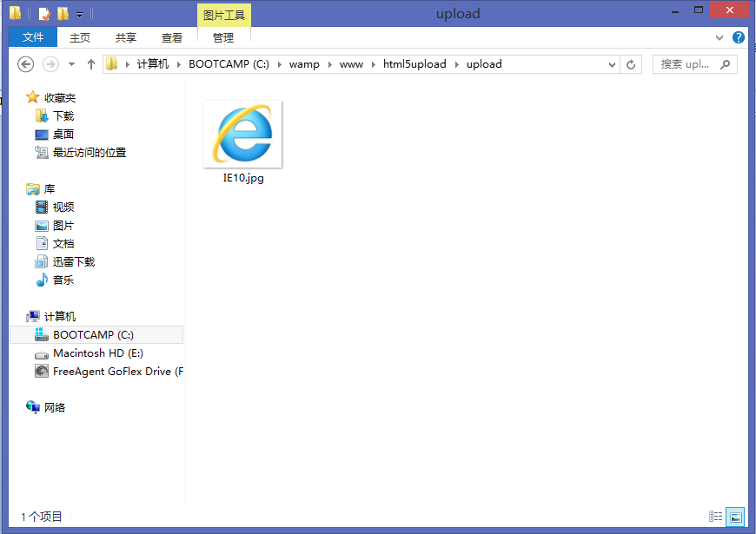This screenshot has height=534, width=756.
Task: Click the 最近访问的位置 icon
Action: coord(42,152)
